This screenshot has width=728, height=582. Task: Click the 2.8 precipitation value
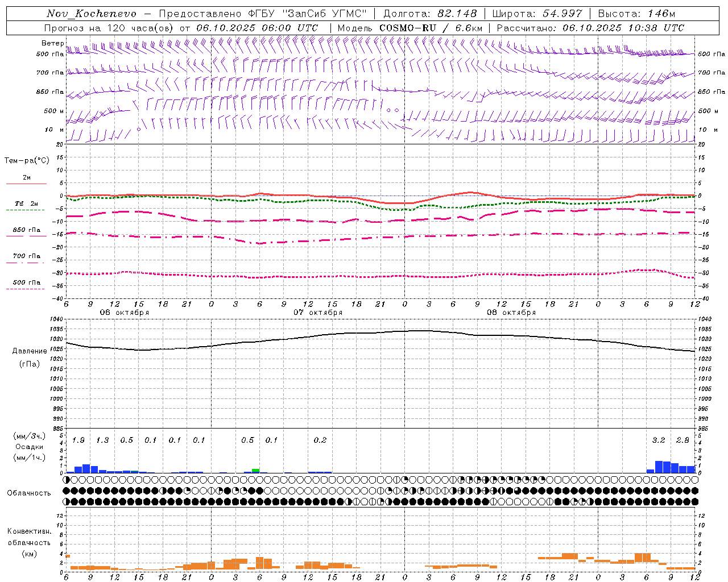click(x=682, y=440)
